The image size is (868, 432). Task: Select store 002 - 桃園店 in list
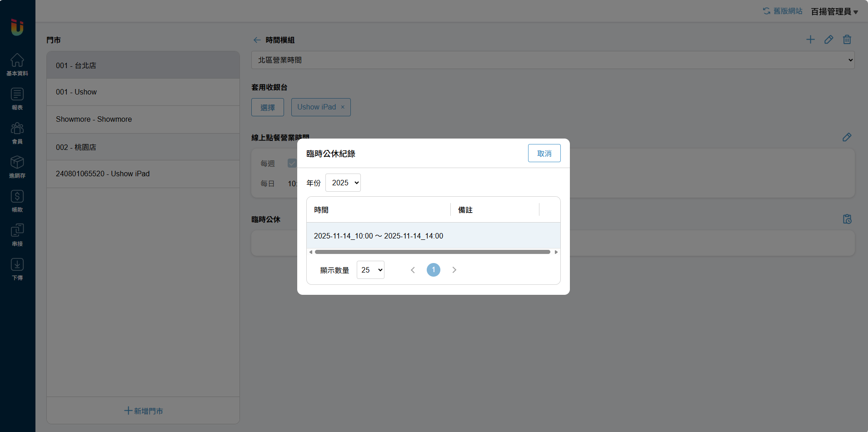(x=143, y=147)
